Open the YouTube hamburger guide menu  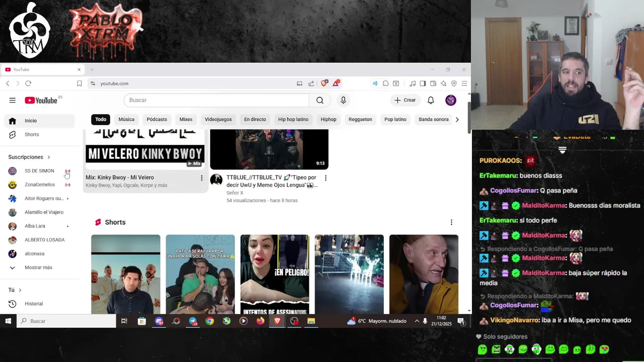tap(12, 100)
